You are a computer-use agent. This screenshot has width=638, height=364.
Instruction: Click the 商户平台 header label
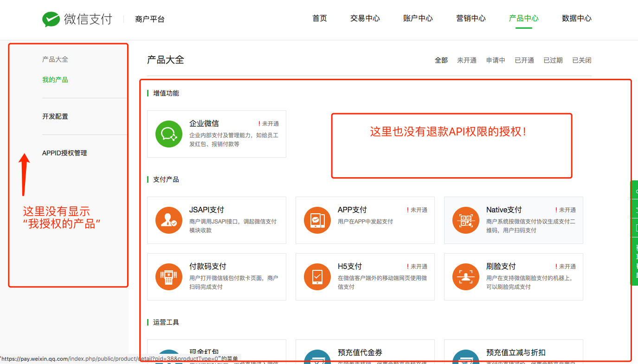pos(150,19)
